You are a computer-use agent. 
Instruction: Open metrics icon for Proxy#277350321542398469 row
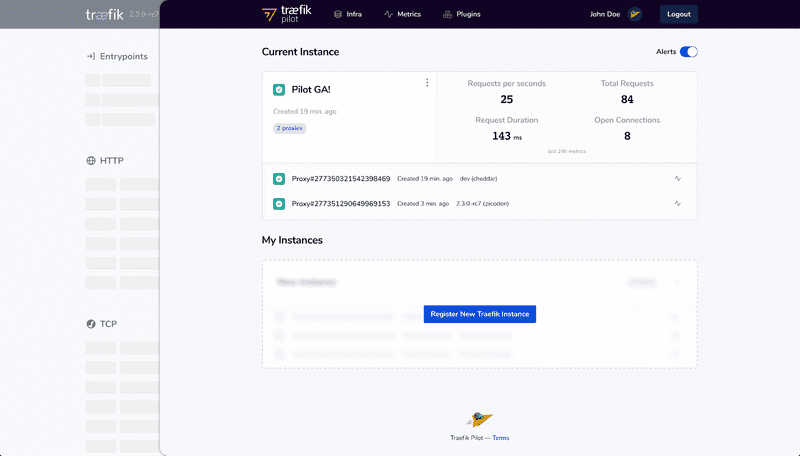[x=678, y=179]
